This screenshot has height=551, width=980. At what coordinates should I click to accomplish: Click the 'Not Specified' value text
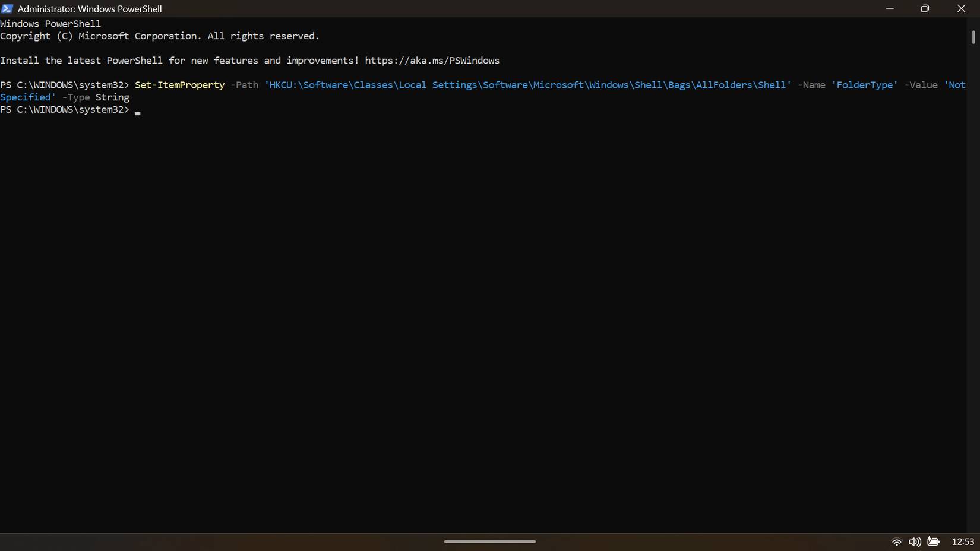(27, 97)
